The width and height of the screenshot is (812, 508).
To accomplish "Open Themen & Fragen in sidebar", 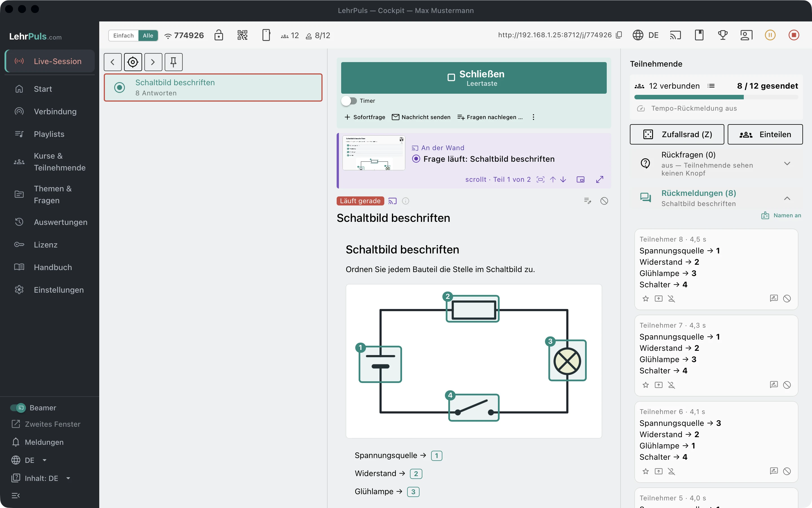I will [x=50, y=194].
